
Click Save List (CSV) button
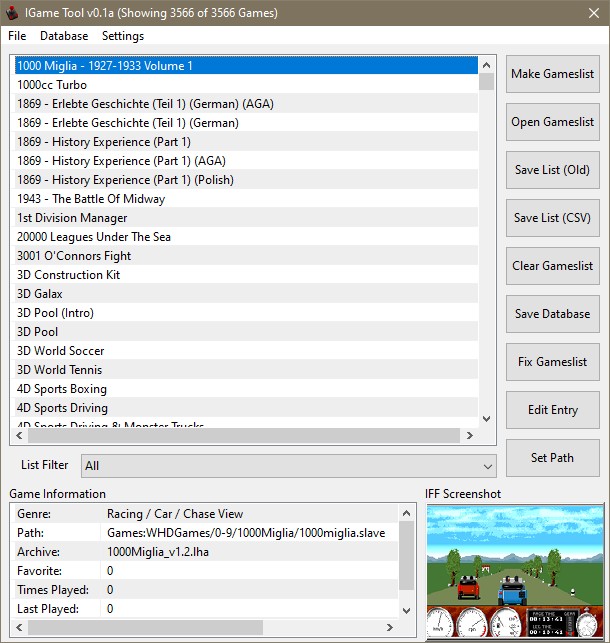tap(552, 218)
